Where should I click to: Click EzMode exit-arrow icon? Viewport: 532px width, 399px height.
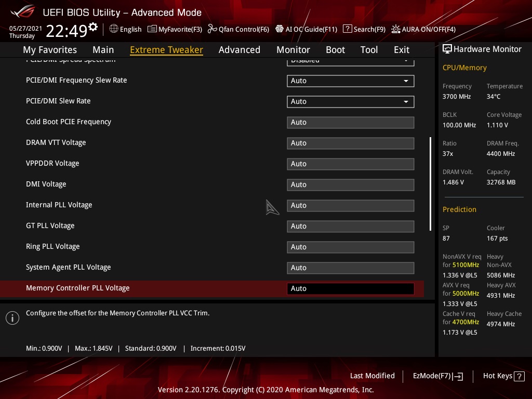coord(458,376)
